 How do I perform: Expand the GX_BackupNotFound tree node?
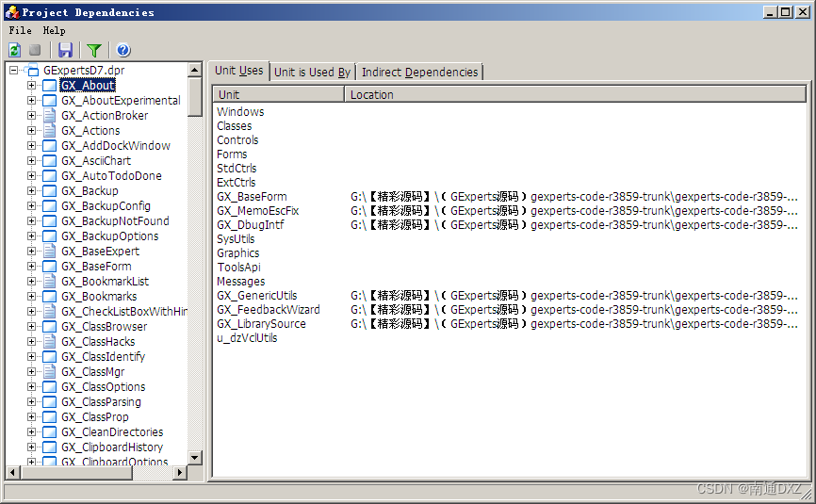tap(32, 221)
